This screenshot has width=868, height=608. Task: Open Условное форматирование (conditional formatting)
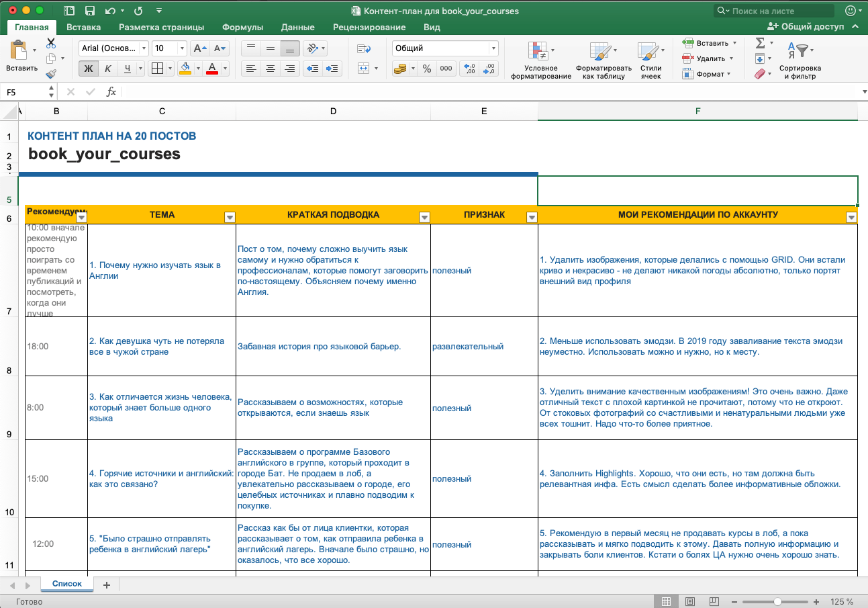click(540, 60)
